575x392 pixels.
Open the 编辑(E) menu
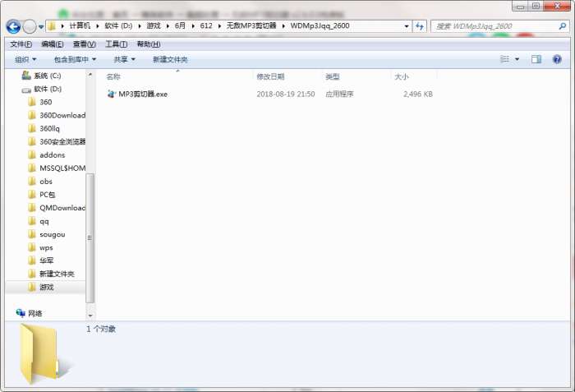coord(52,44)
